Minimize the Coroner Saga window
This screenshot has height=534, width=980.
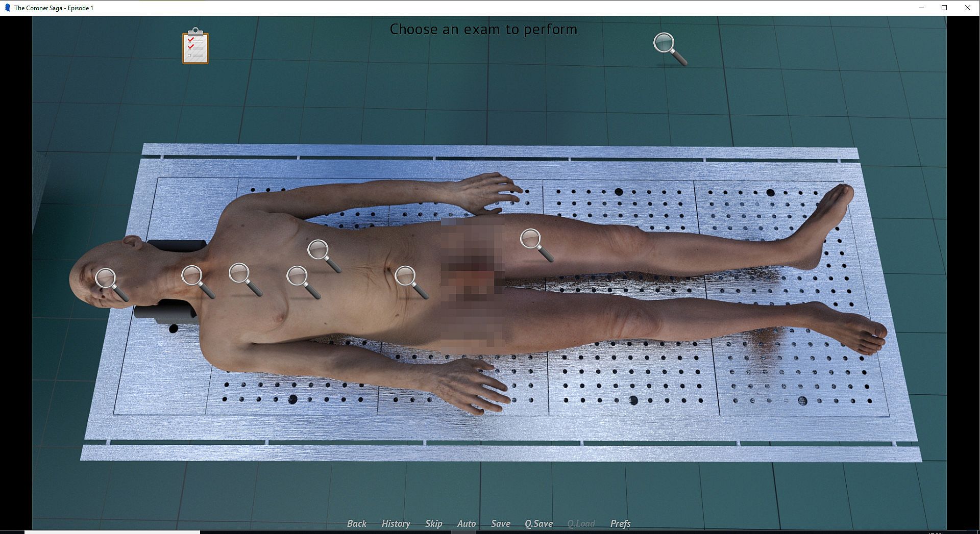(x=921, y=8)
